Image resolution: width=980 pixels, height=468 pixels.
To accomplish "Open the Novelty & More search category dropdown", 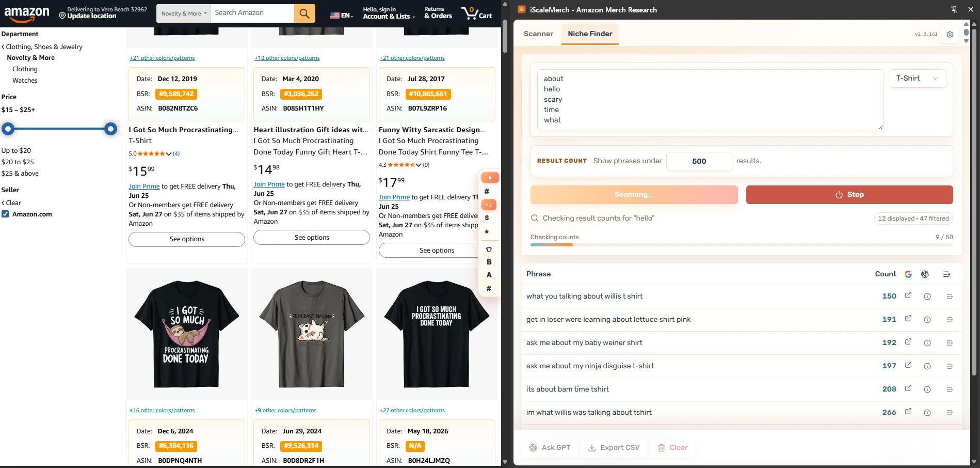I will pyautogui.click(x=184, y=13).
